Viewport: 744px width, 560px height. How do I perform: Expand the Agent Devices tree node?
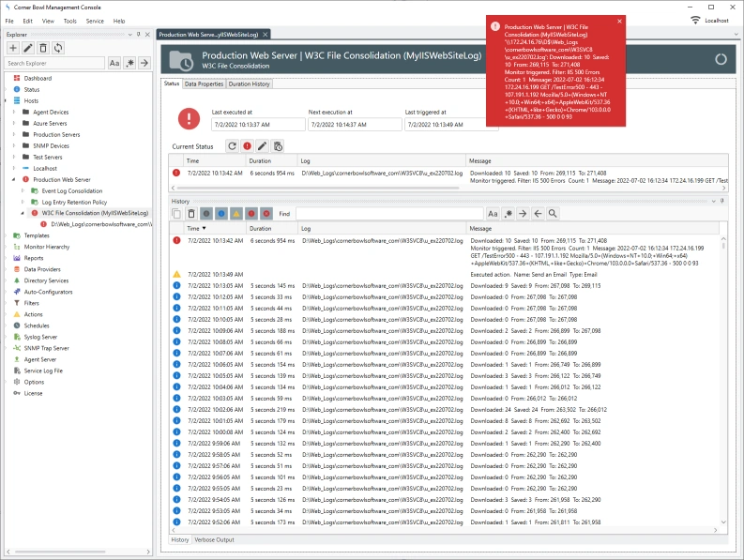pos(14,112)
